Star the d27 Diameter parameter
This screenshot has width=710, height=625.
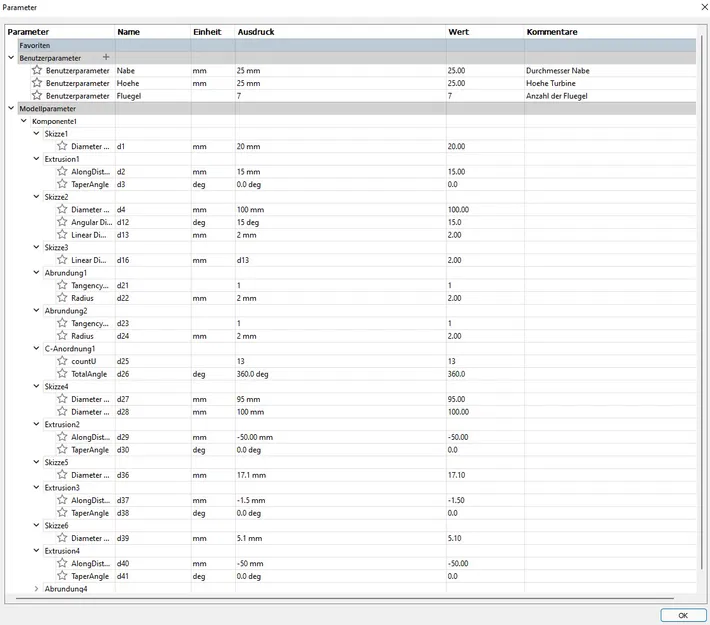(x=62, y=399)
